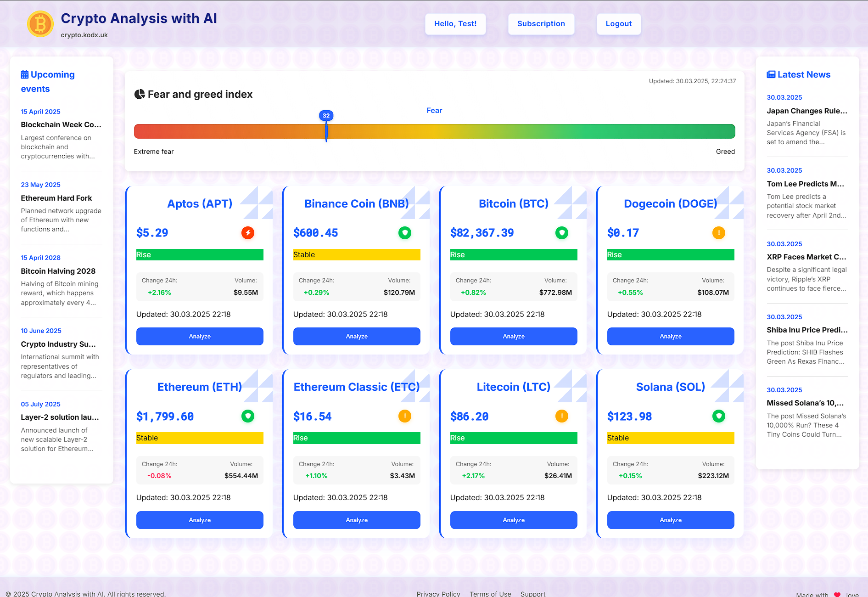The width and height of the screenshot is (868, 597).
Task: Click the green shield icon on Solana card
Action: tap(719, 416)
